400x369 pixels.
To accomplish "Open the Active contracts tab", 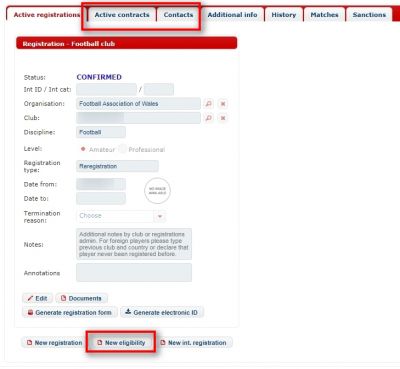I will (122, 15).
